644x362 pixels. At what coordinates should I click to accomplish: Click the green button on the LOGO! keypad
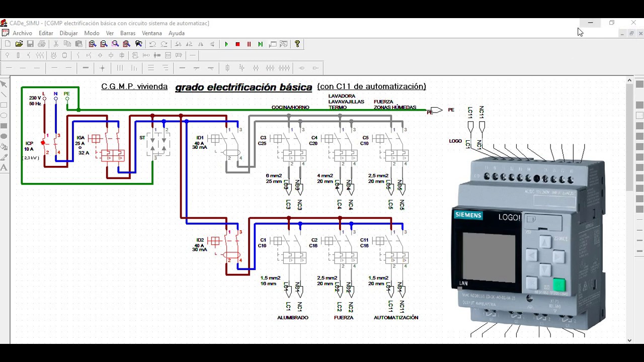(558, 285)
